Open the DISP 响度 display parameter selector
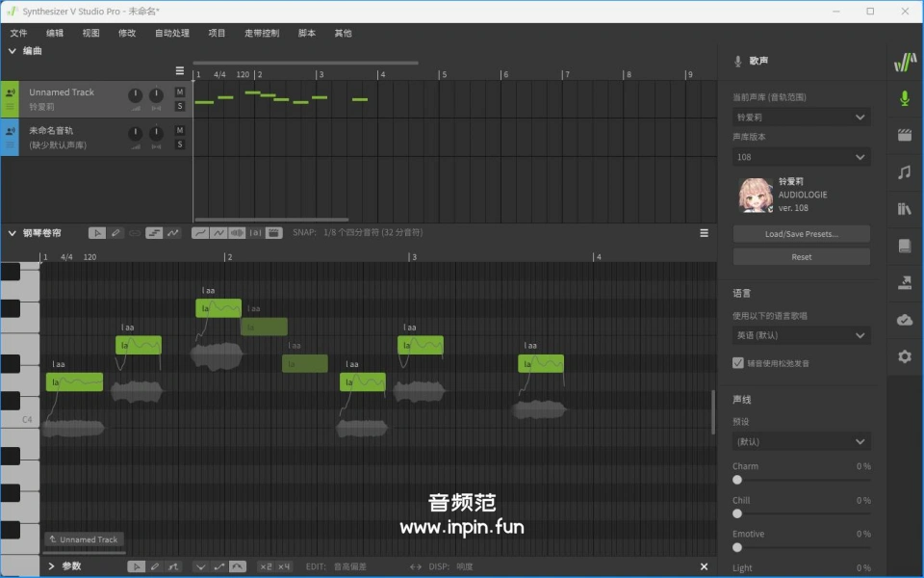This screenshot has width=924, height=578. [464, 566]
